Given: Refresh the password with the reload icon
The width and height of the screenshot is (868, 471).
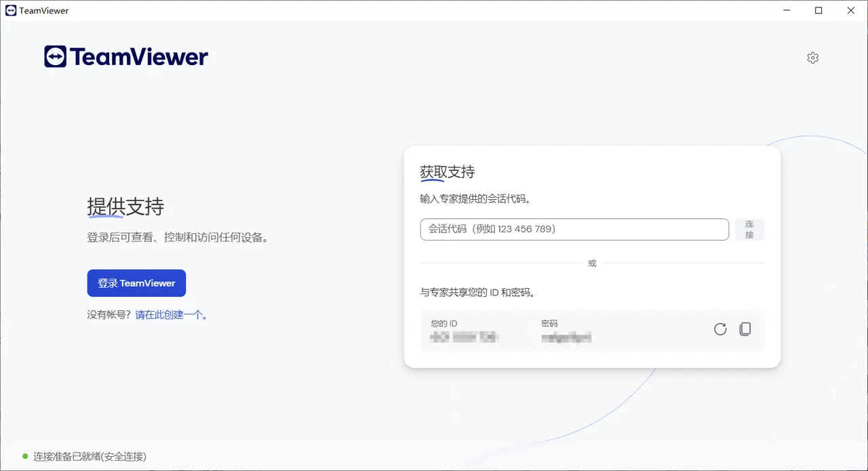Looking at the screenshot, I should click(x=720, y=329).
